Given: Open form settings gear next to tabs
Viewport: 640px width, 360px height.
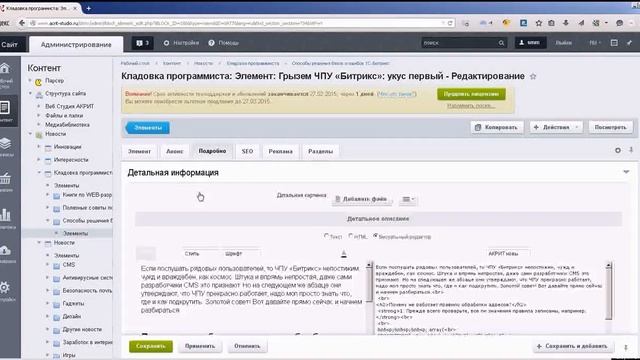Looking at the screenshot, I should (x=618, y=150).
